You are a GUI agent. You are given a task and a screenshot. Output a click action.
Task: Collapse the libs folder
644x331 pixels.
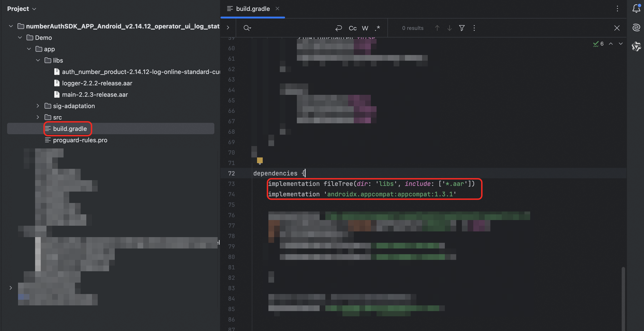(38, 60)
